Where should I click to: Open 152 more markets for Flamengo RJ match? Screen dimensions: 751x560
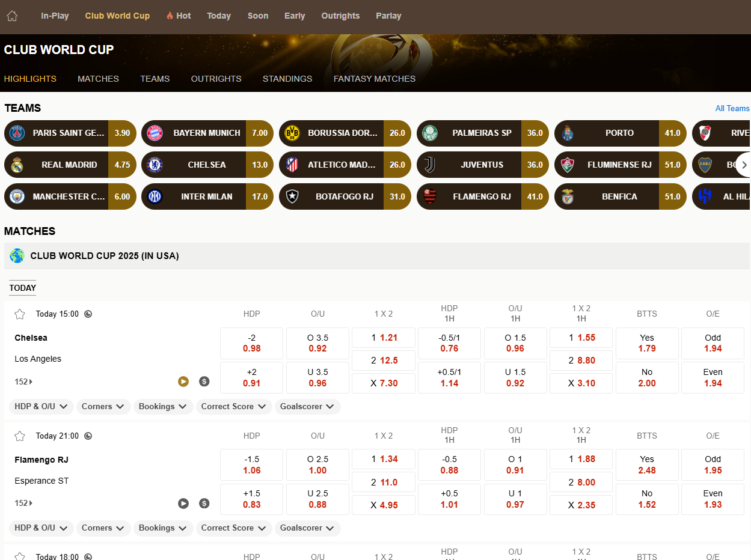click(x=23, y=503)
